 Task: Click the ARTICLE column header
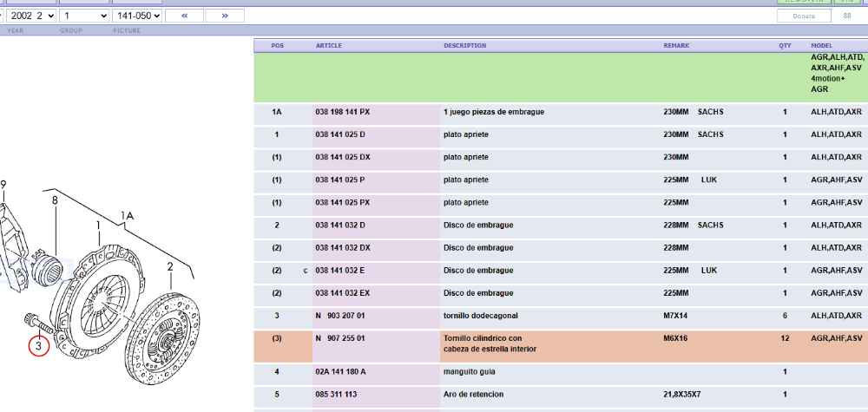(x=328, y=45)
